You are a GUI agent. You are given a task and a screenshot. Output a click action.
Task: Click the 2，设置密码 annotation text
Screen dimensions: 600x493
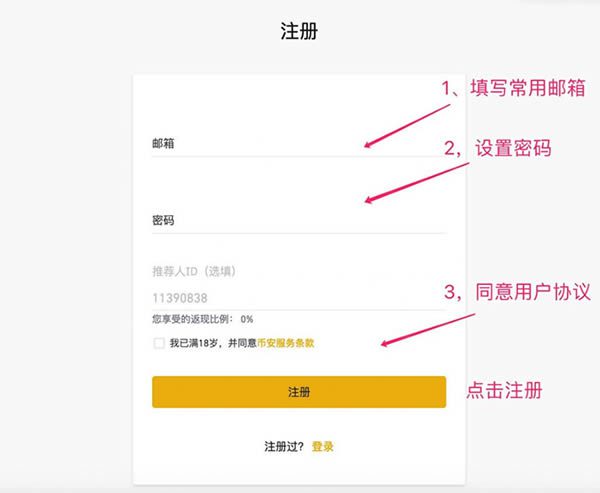(x=497, y=148)
